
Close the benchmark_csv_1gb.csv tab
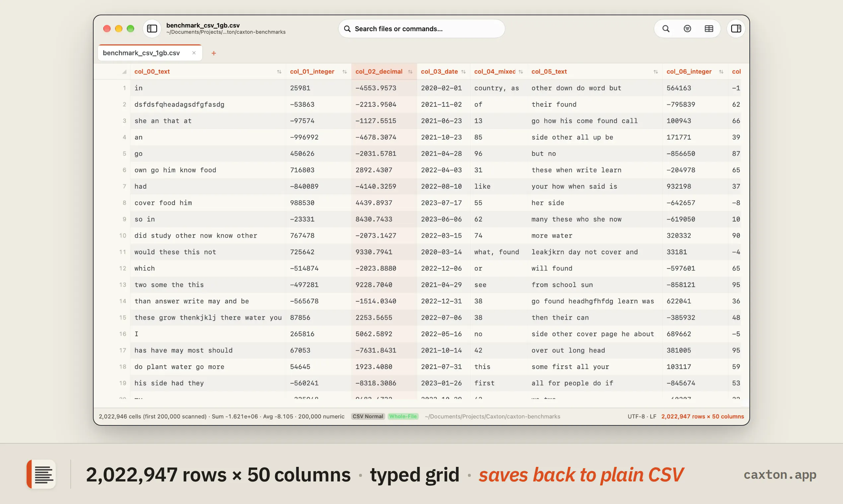click(194, 53)
